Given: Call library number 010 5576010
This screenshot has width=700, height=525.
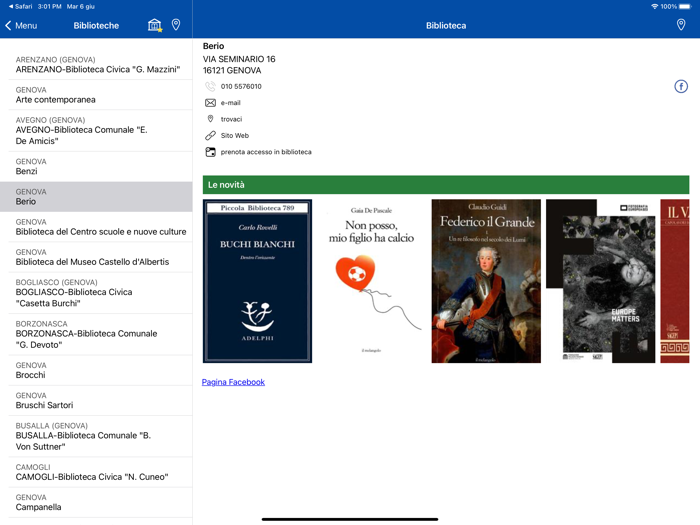Looking at the screenshot, I should 241,86.
